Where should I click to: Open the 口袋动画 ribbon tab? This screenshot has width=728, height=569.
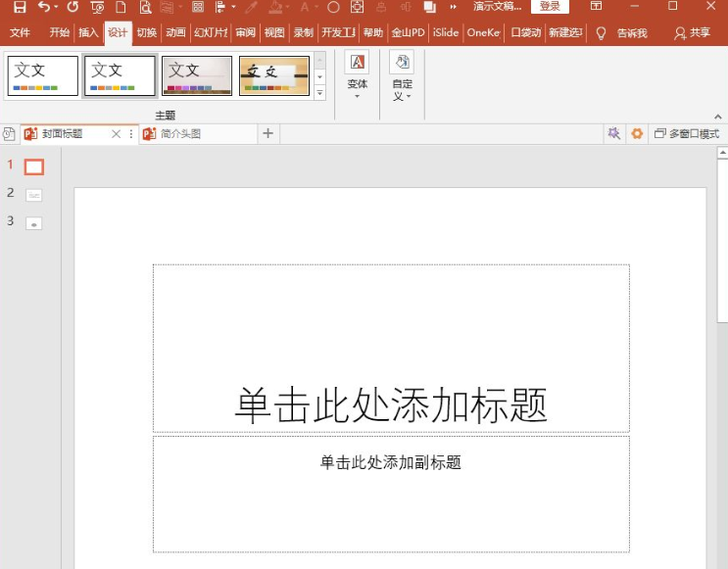tap(526, 32)
